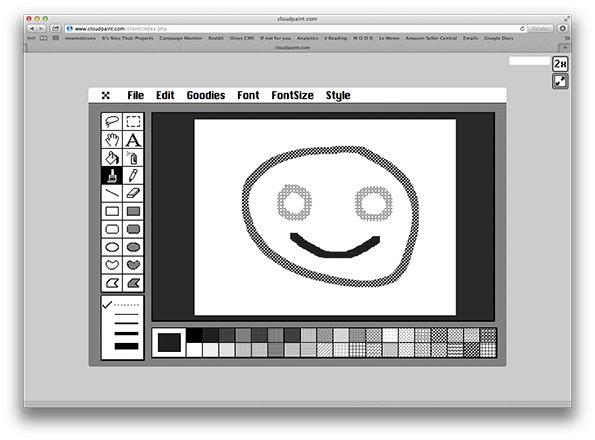Select the hollow Rectangle tool
Image resolution: width=595 pixels, height=440 pixels.
tap(112, 211)
